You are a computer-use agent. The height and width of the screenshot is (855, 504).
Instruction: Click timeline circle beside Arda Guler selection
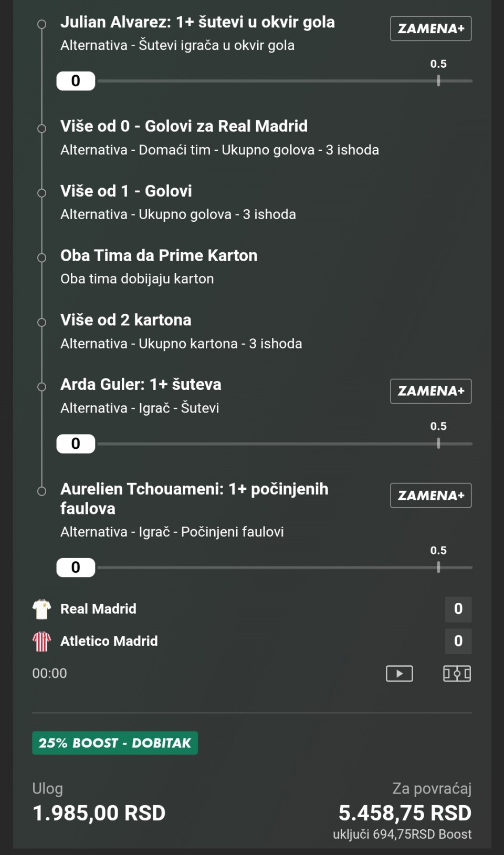tap(41, 387)
